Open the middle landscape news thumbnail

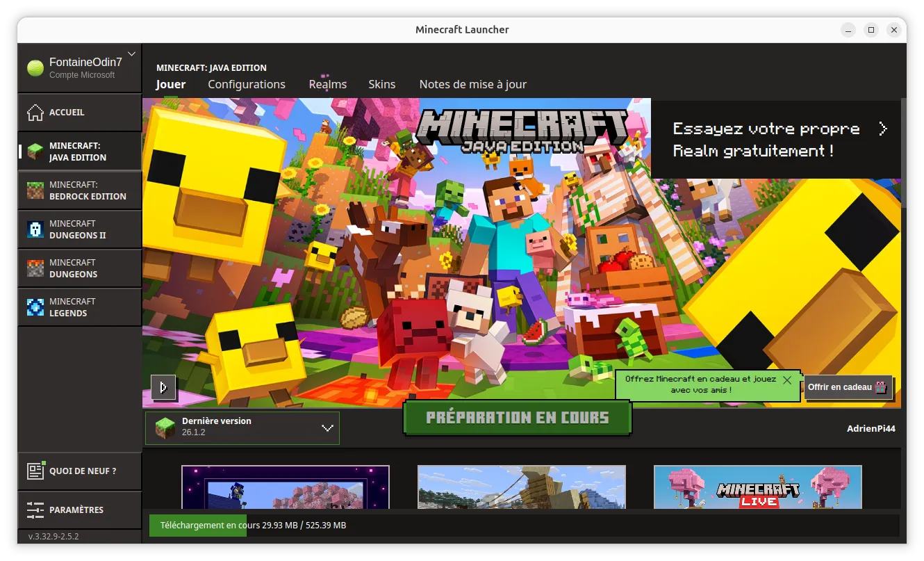coord(522,487)
